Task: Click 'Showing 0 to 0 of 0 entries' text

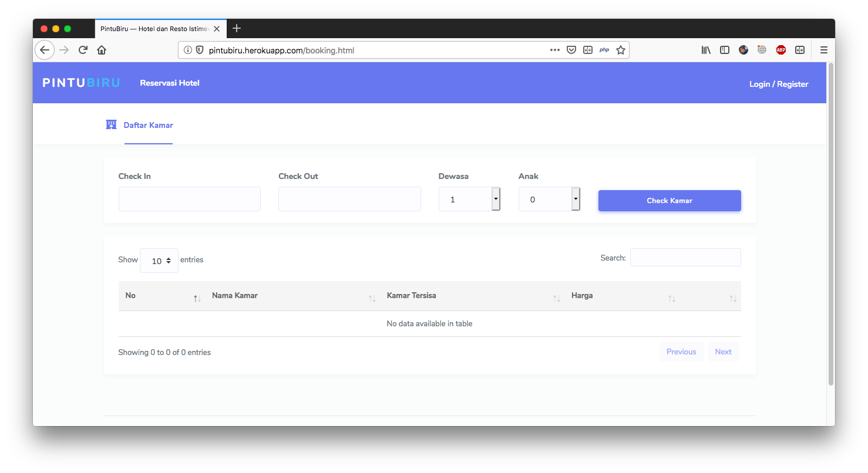Action: [x=164, y=352]
